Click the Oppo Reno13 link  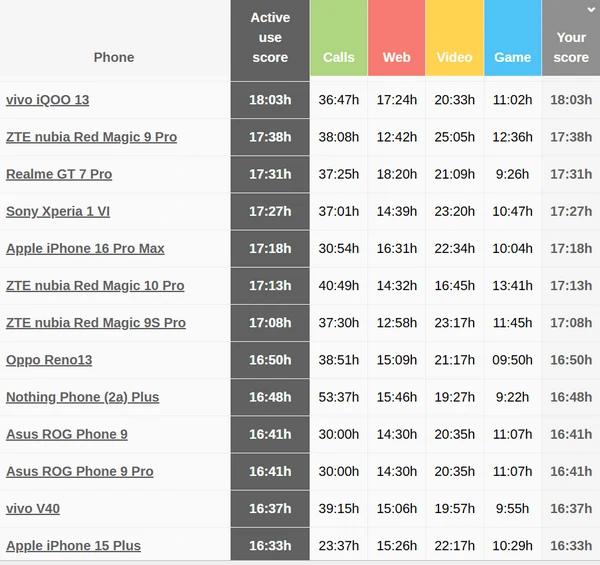pos(49,360)
